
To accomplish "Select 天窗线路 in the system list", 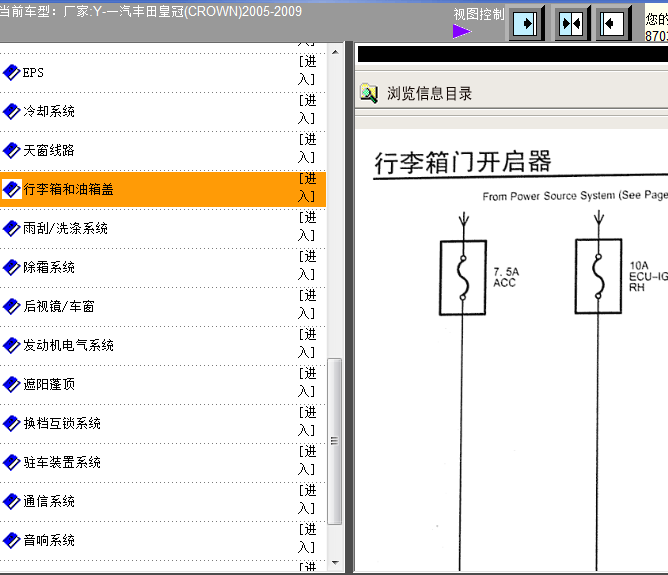I will 49,150.
